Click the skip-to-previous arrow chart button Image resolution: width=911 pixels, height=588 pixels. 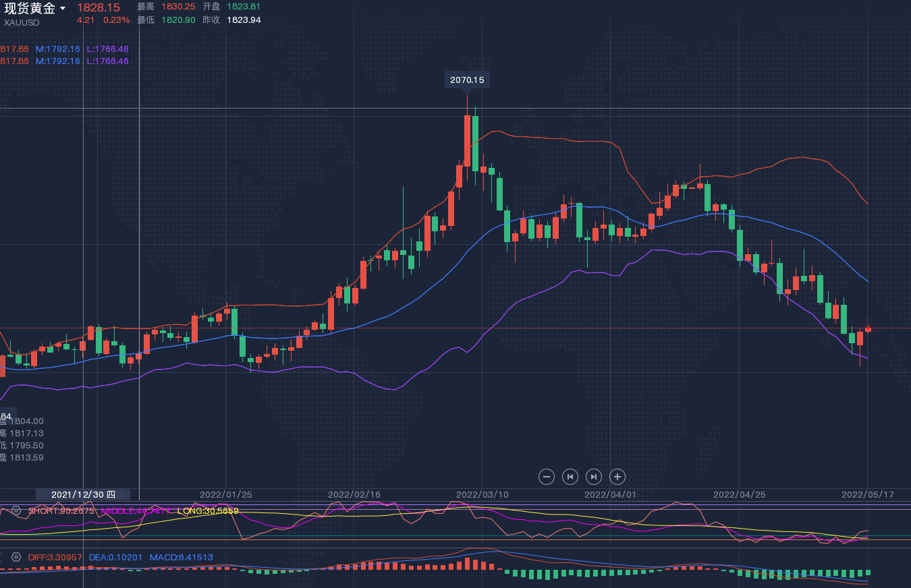[x=570, y=477]
